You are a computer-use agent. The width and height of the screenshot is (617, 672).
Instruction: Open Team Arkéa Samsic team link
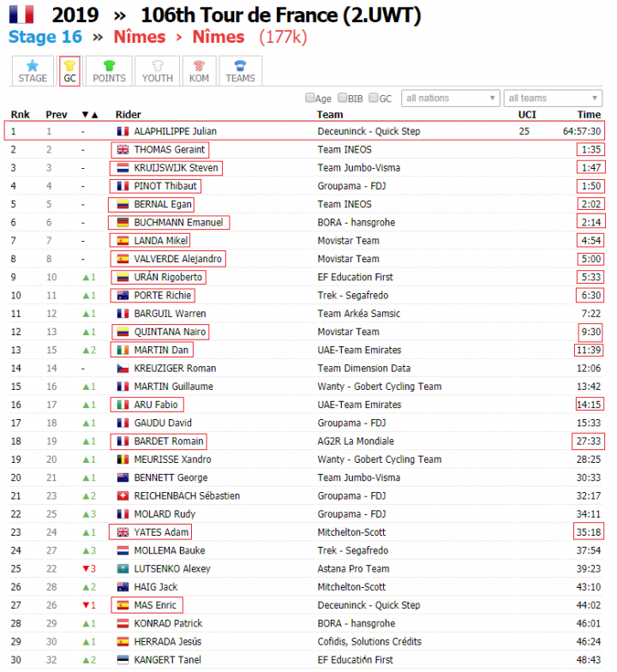[x=359, y=314]
